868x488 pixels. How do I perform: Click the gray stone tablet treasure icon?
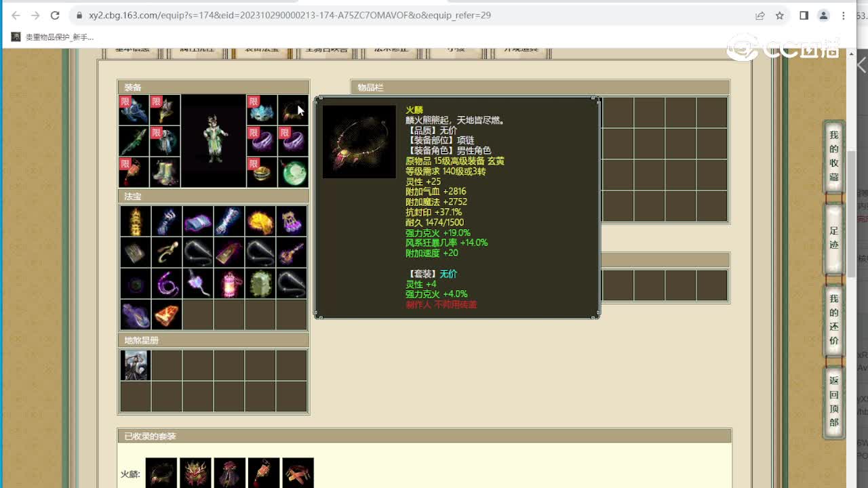tap(136, 252)
